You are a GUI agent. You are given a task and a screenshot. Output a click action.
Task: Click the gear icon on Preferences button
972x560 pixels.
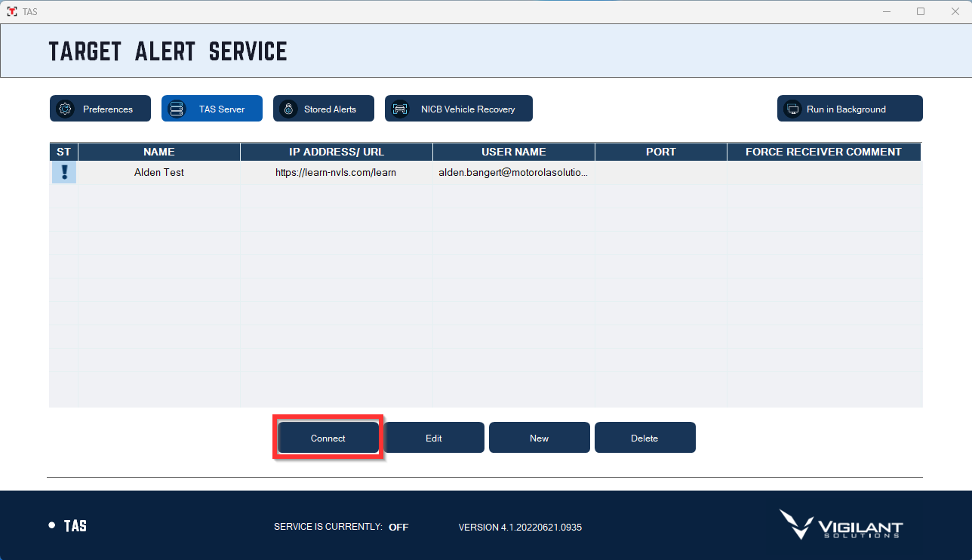(66, 109)
